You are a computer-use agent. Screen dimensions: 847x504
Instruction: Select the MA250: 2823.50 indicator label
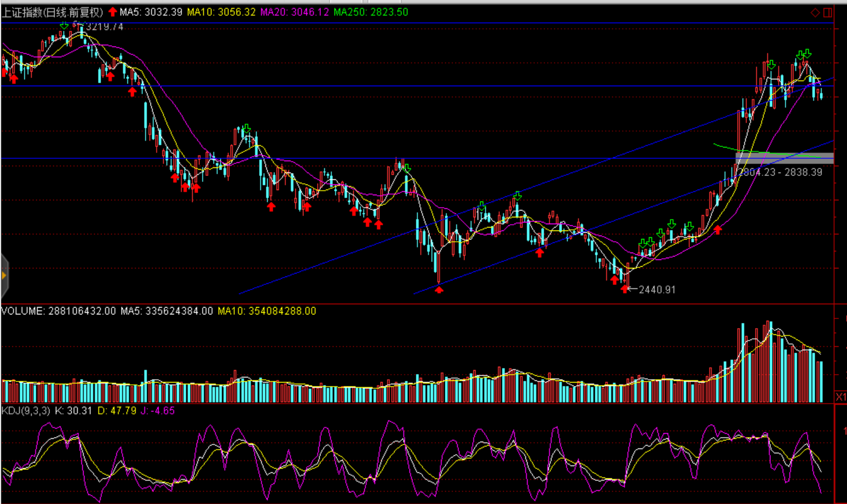coord(370,12)
